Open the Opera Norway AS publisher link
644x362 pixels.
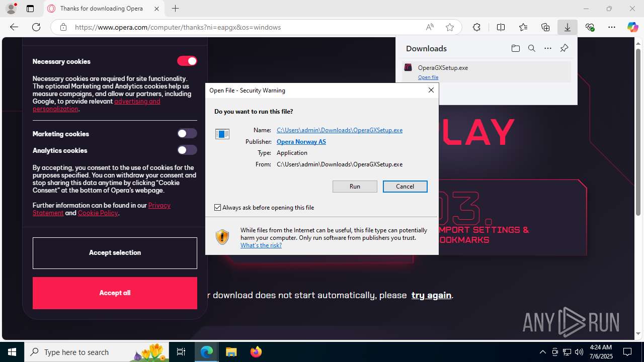[x=301, y=142]
